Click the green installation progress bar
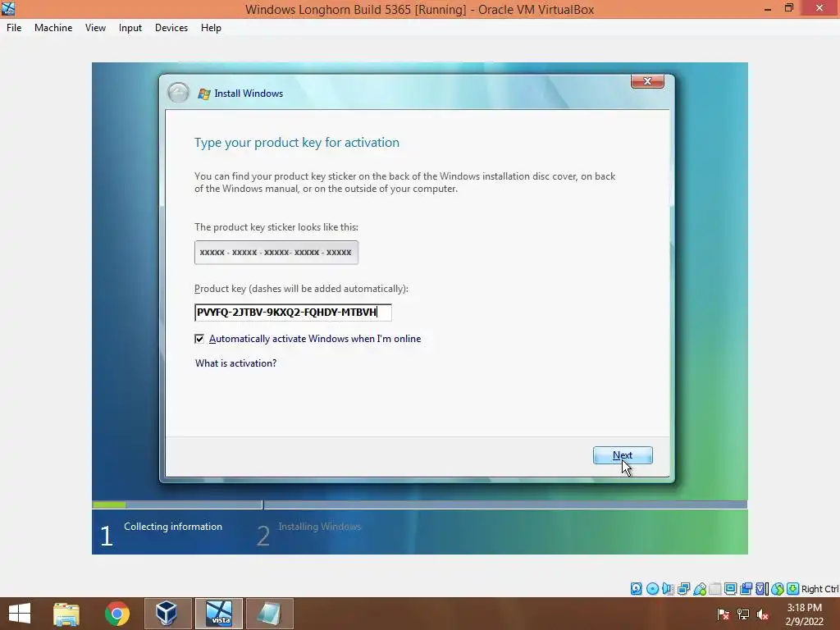Image resolution: width=840 pixels, height=630 pixels. point(109,504)
